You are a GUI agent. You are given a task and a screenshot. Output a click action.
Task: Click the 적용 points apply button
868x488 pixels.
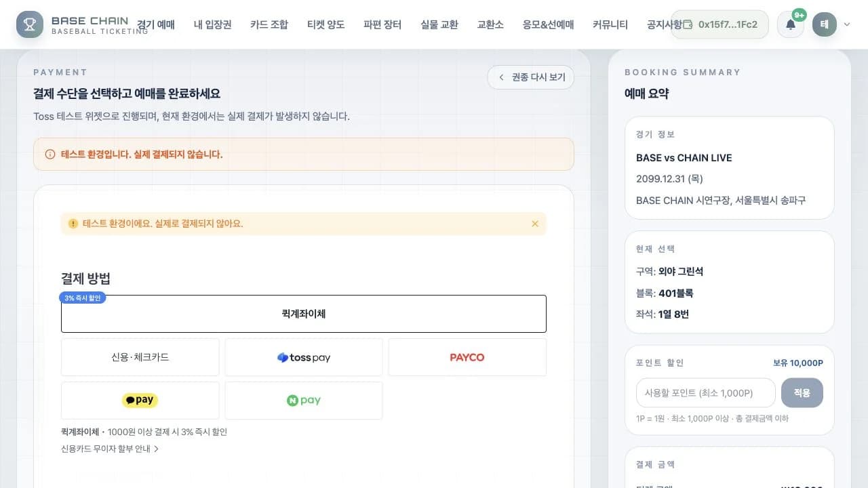(x=802, y=393)
